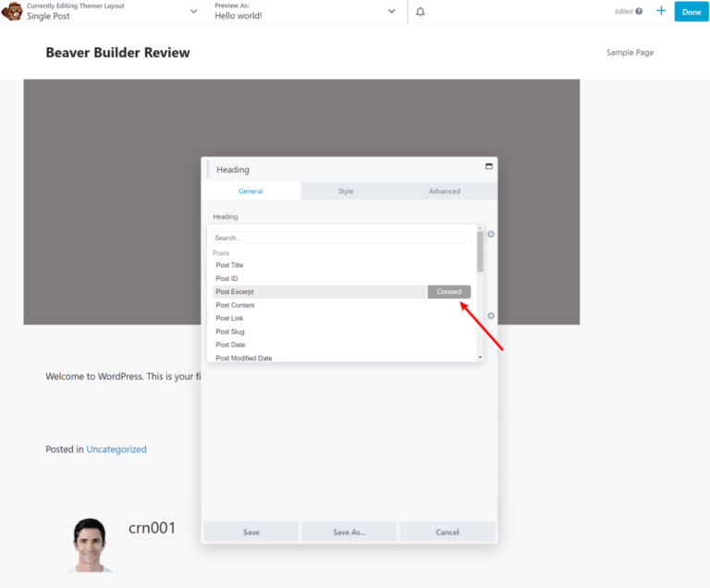
Task: Click the Cancel button
Action: [447, 533]
